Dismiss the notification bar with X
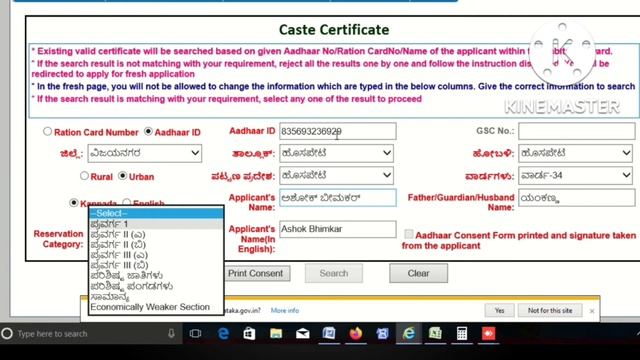 592,311
